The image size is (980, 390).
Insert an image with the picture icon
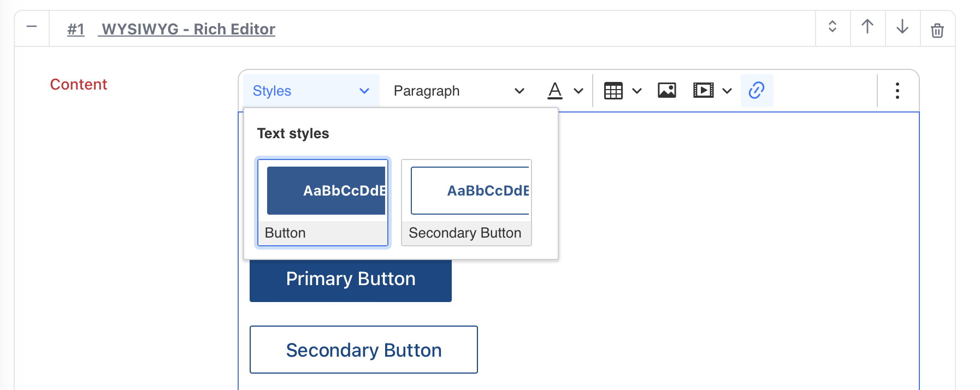[667, 91]
